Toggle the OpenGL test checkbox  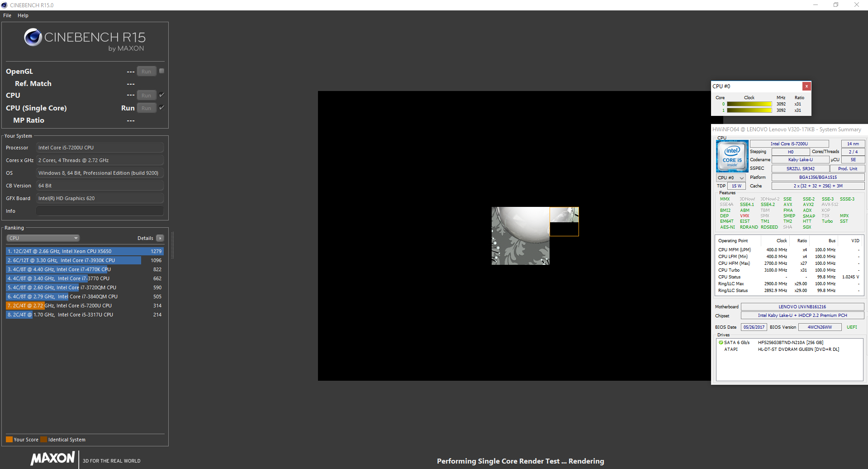[161, 71]
